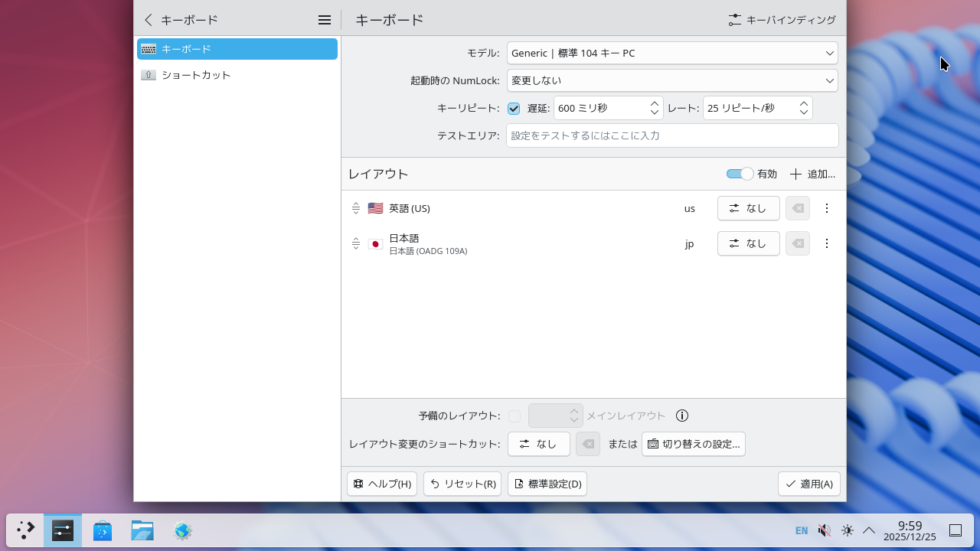The width and height of the screenshot is (980, 551).
Task: Open 切り替えの設定 dialog button
Action: click(694, 444)
